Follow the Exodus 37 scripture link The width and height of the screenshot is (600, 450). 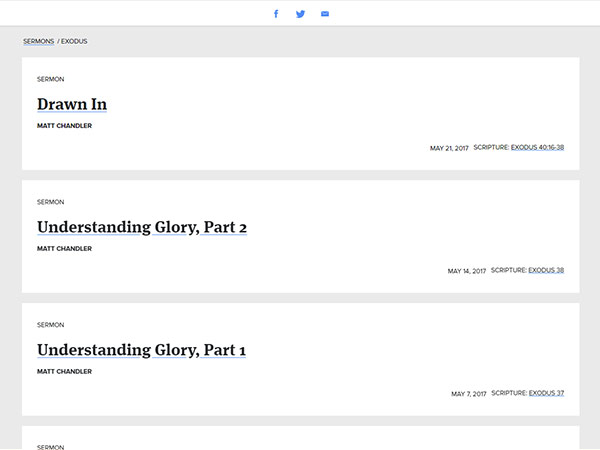pyautogui.click(x=546, y=393)
